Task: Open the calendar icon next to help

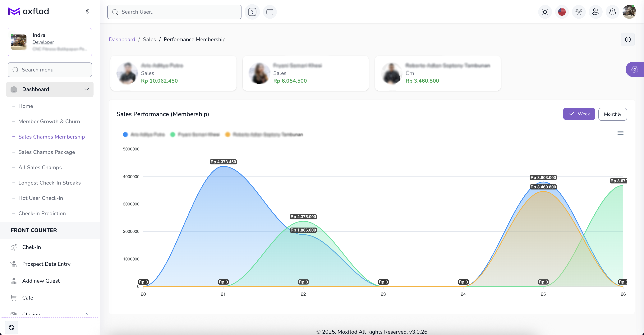Action: (x=270, y=12)
